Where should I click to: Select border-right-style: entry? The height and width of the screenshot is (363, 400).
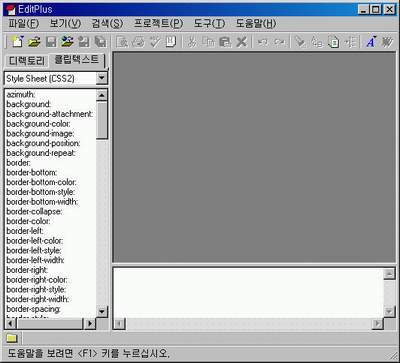[36, 289]
